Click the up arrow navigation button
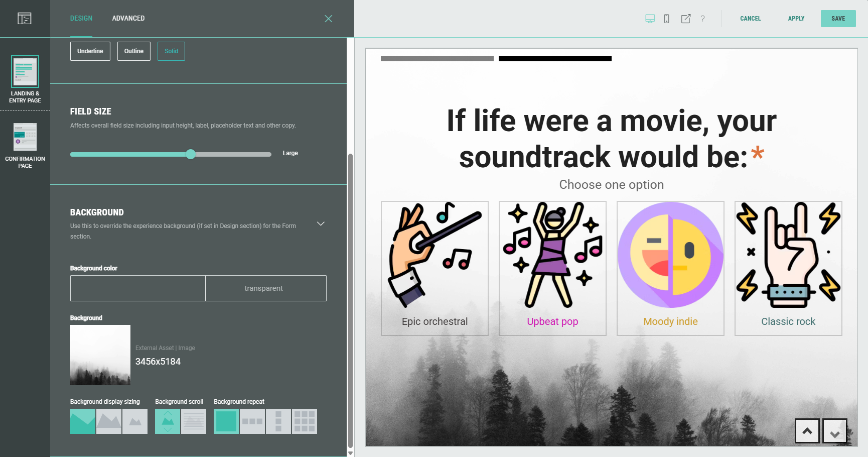The image size is (868, 457). tap(807, 431)
